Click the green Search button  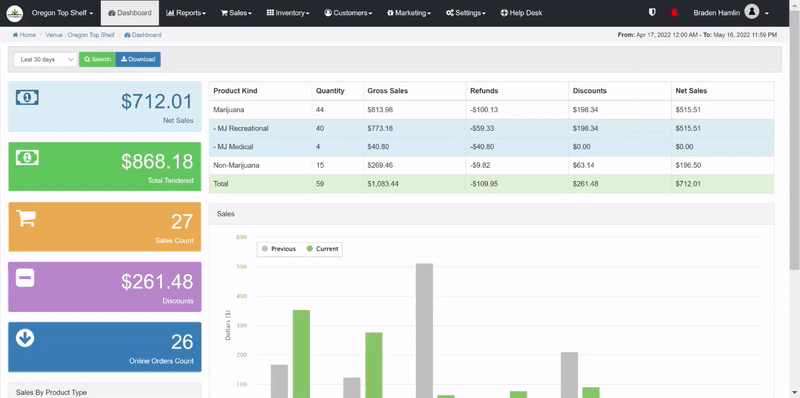pos(97,59)
